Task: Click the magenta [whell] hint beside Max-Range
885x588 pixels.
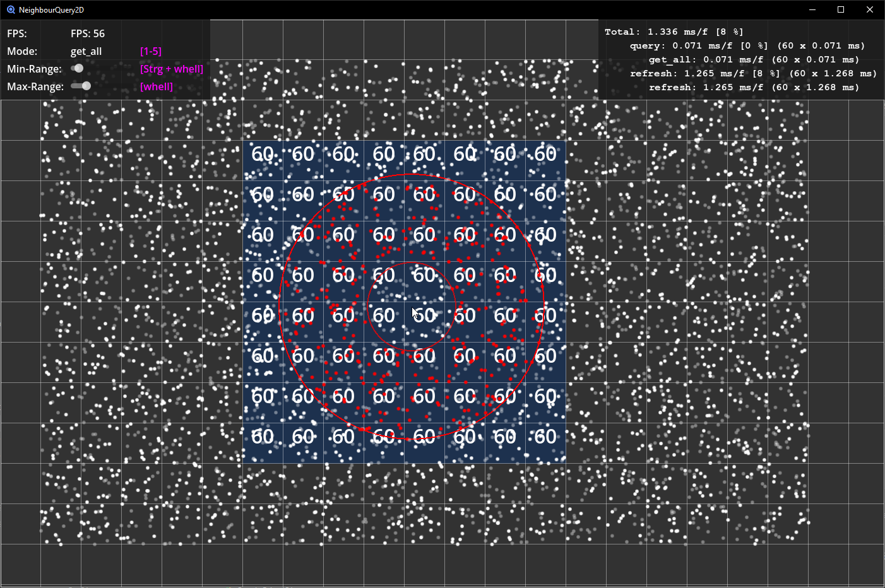Action: point(157,86)
